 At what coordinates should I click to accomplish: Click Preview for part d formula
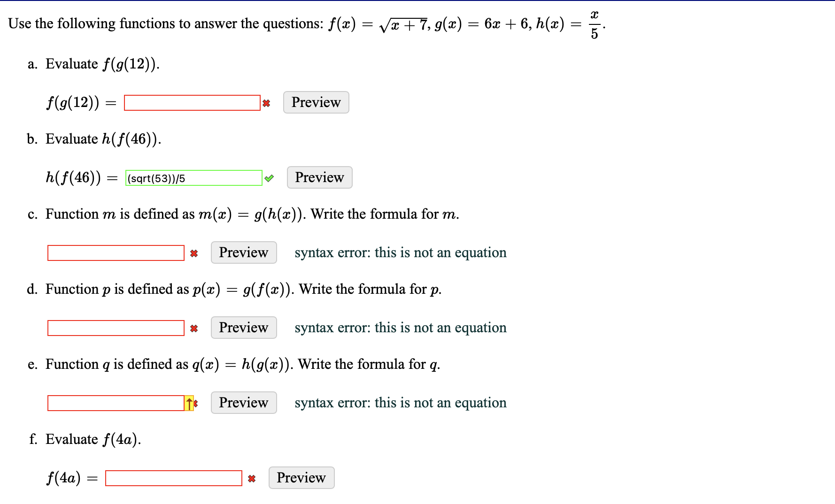(243, 328)
